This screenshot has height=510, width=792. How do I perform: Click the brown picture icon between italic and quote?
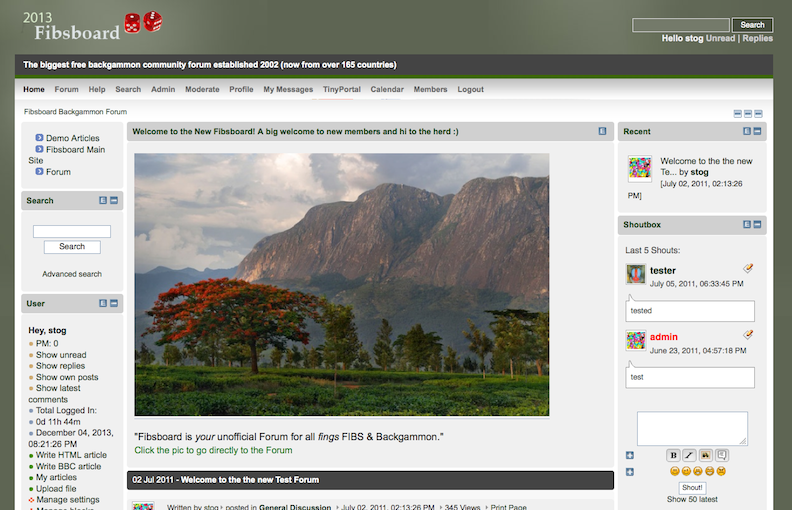pyautogui.click(x=706, y=455)
